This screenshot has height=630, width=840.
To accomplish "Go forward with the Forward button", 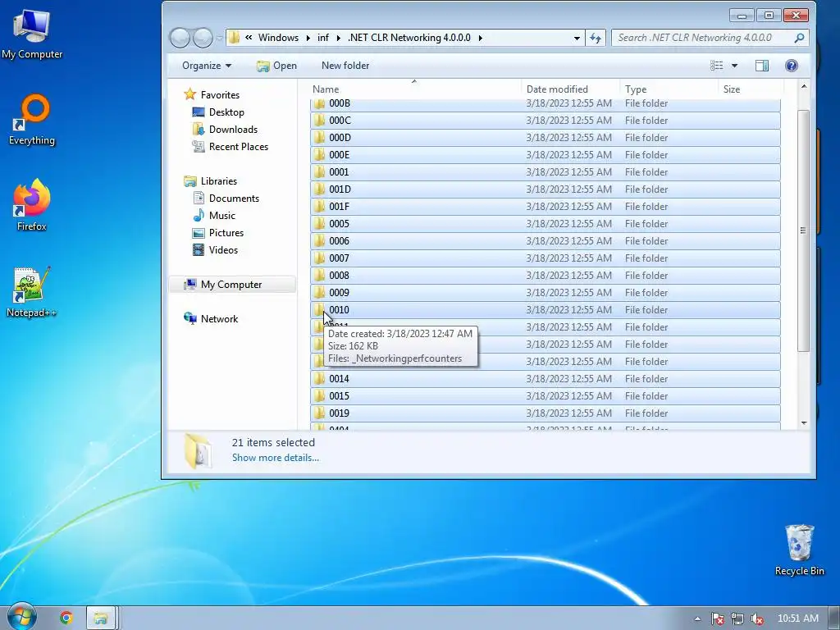I will (x=203, y=38).
